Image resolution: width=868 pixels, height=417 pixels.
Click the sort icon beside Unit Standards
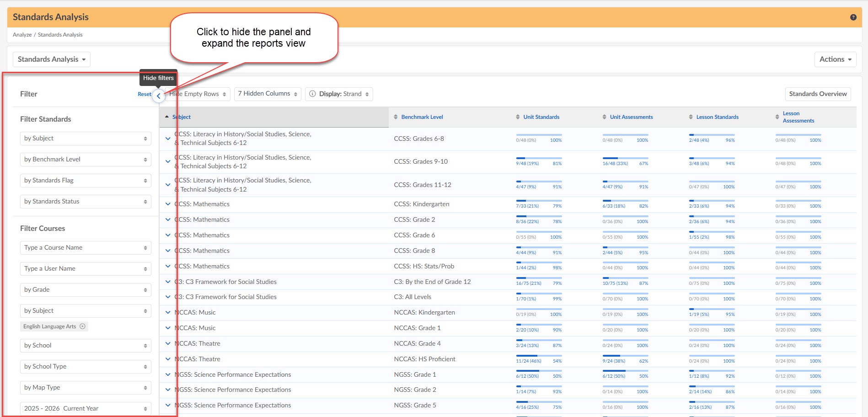[x=518, y=117]
